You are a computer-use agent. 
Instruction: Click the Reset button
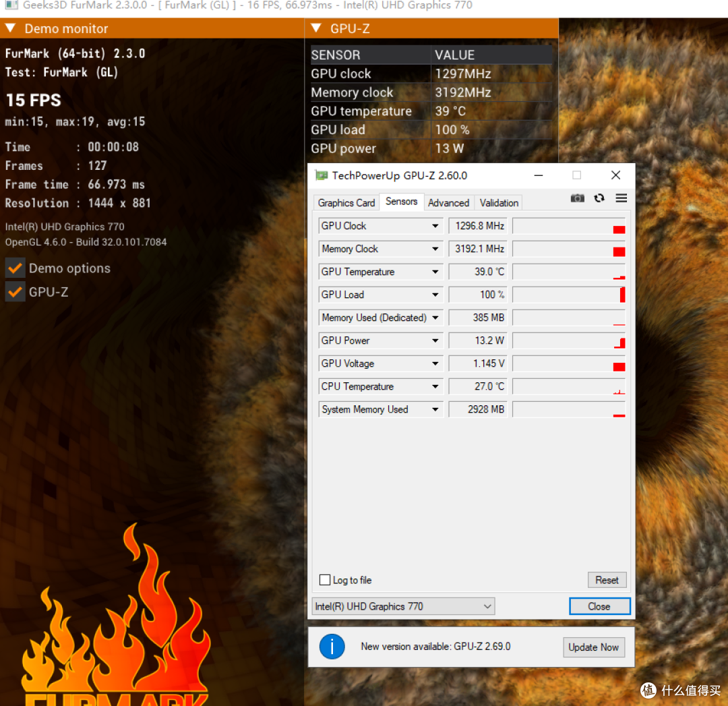pyautogui.click(x=607, y=580)
